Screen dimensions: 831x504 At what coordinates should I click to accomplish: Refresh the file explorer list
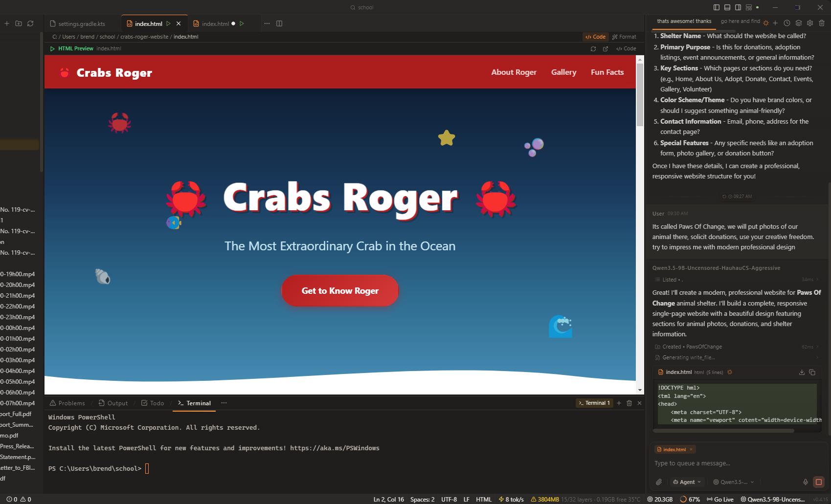pyautogui.click(x=30, y=23)
